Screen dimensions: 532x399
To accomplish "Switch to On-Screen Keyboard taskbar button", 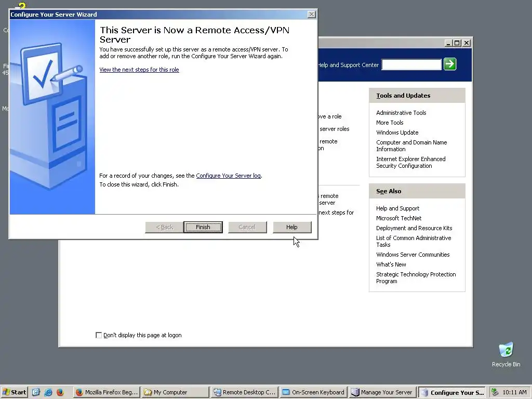I will [313, 392].
